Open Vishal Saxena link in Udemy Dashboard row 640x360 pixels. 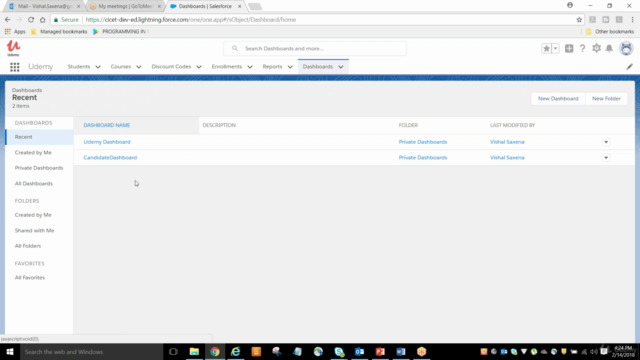pyautogui.click(x=507, y=142)
